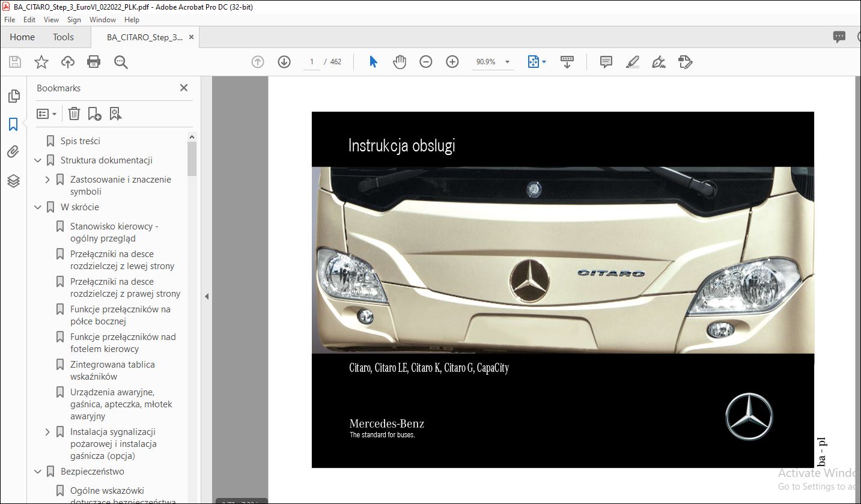The image size is (861, 504).
Task: Open the Attachments paperclip panel
Action: [13, 152]
